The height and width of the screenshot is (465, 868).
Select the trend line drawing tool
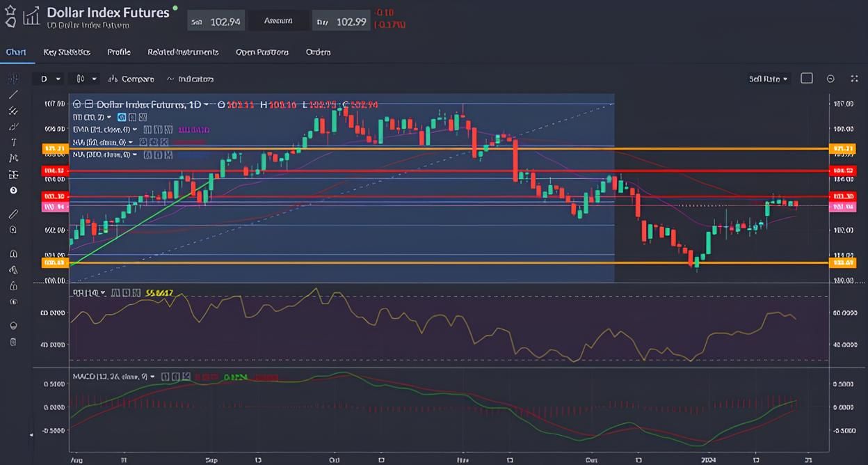tap(13, 95)
